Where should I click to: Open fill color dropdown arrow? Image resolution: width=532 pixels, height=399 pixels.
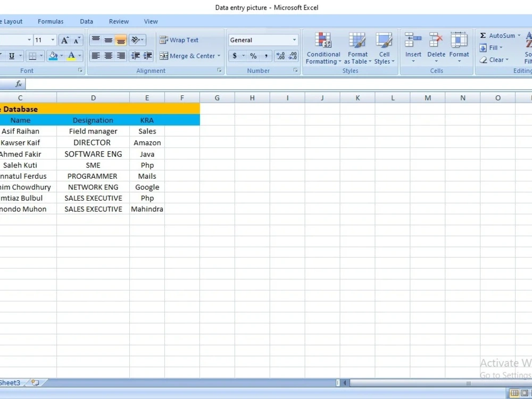tap(61, 56)
